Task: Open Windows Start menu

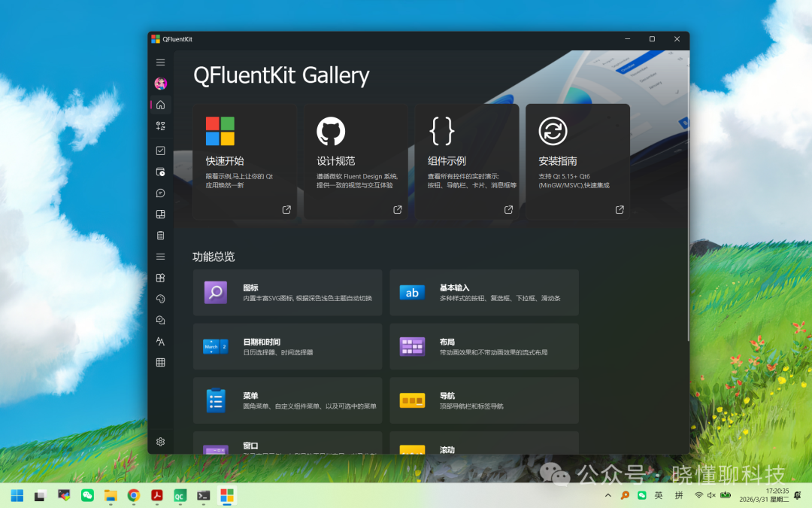Action: pyautogui.click(x=17, y=495)
